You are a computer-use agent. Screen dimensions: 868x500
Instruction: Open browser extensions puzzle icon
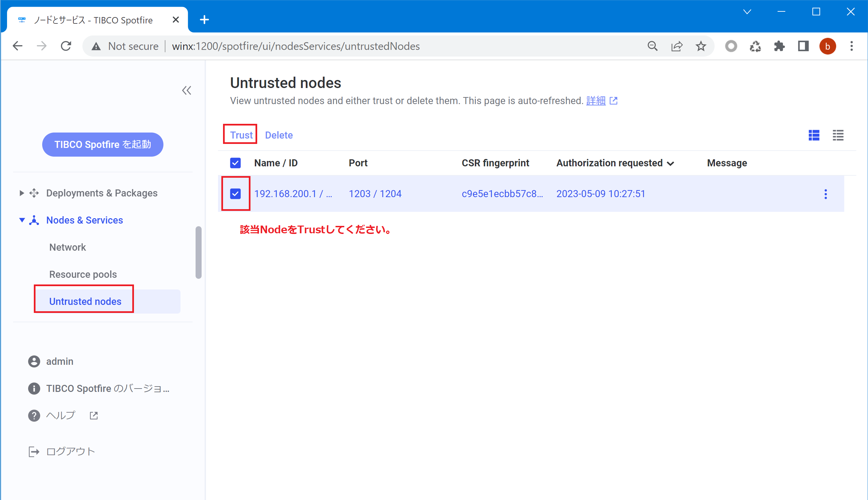(x=779, y=46)
